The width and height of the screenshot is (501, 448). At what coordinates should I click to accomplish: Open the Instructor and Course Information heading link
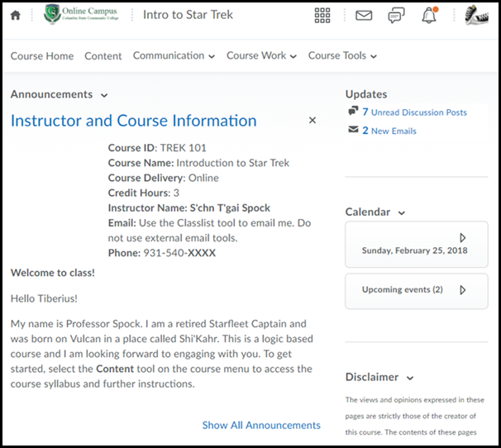pos(134,121)
